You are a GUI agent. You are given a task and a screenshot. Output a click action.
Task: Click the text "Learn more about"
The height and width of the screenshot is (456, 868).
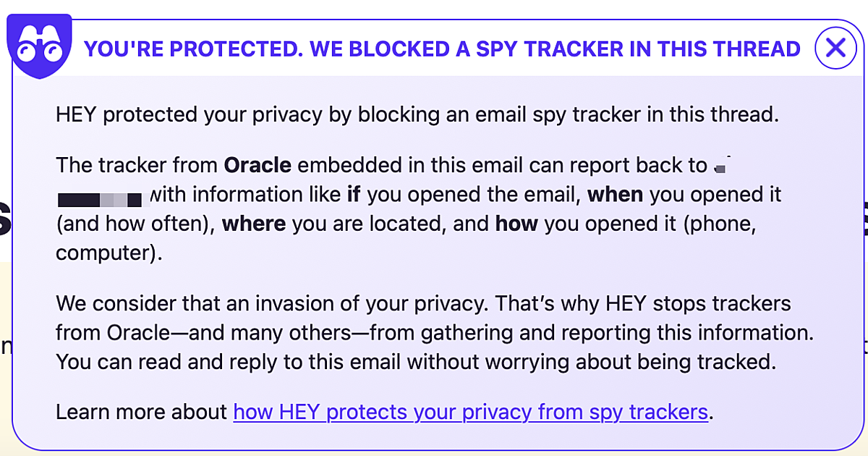(141, 411)
